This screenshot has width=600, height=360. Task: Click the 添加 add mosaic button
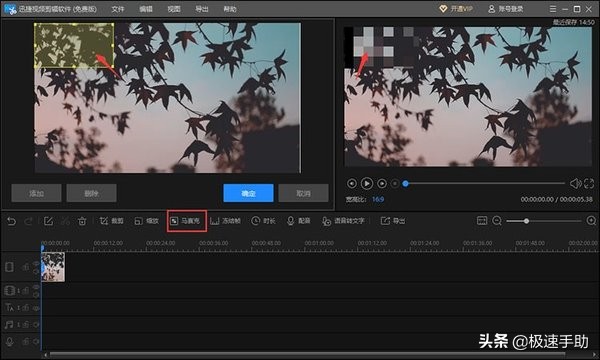pyautogui.click(x=36, y=193)
